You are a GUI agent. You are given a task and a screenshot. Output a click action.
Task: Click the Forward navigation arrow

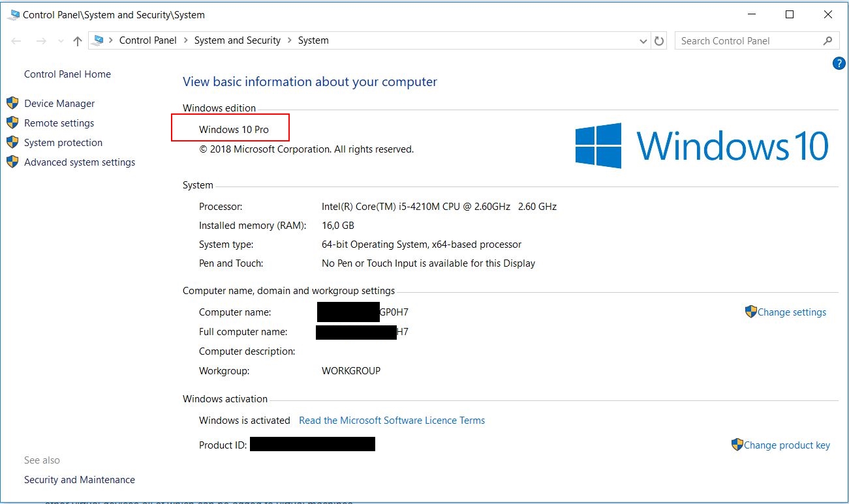point(41,40)
